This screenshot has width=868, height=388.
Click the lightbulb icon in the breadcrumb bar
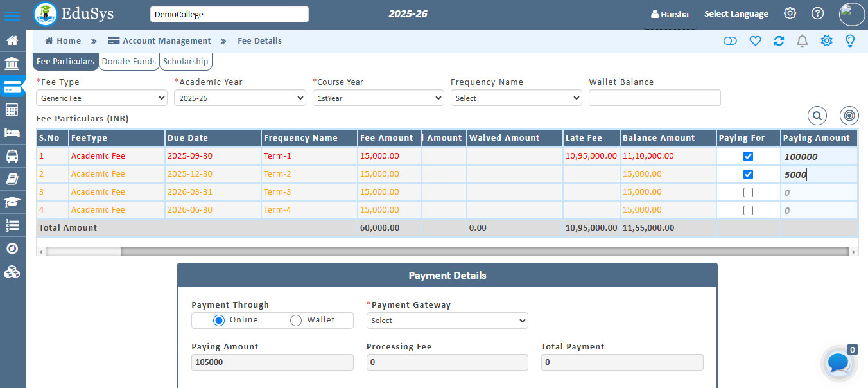coord(849,40)
